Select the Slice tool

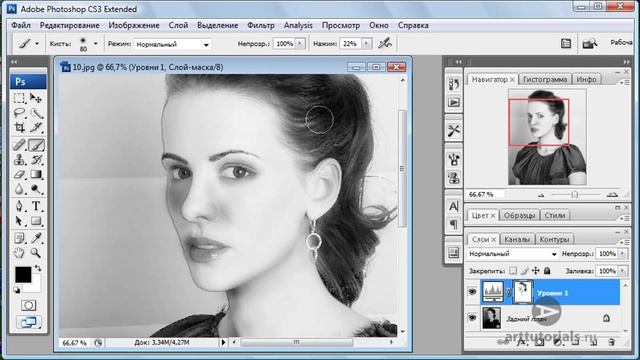[x=36, y=127]
